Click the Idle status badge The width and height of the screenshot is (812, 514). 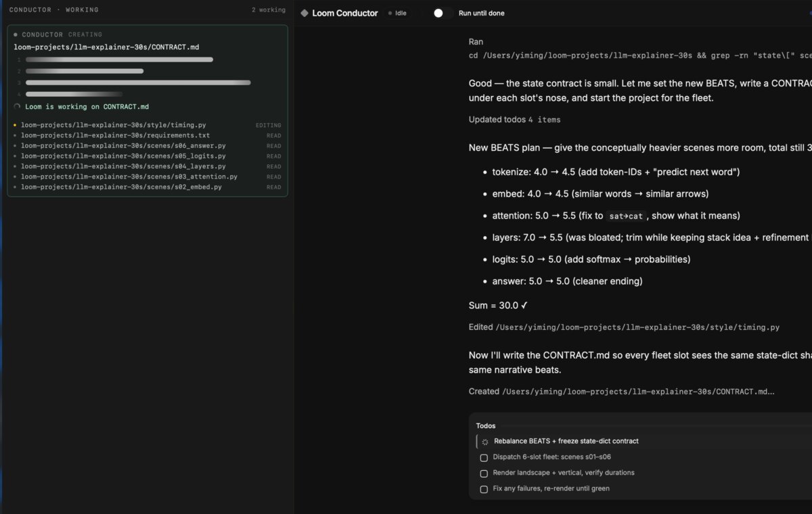click(x=397, y=13)
